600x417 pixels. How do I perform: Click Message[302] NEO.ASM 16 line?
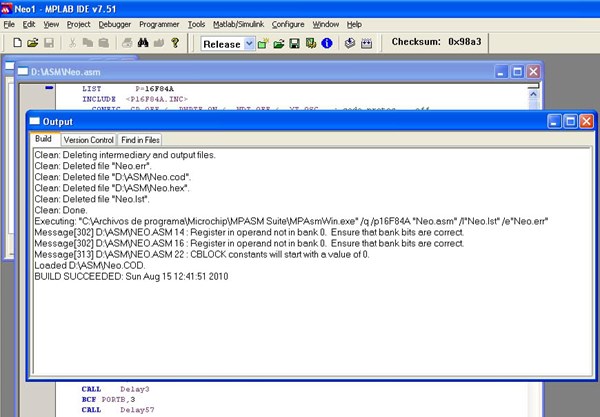tap(249, 243)
